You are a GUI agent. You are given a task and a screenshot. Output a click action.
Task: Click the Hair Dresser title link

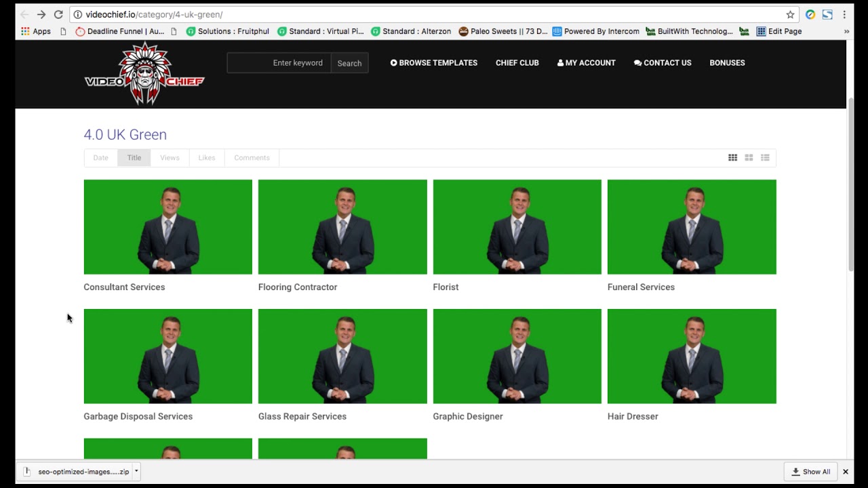click(x=633, y=417)
